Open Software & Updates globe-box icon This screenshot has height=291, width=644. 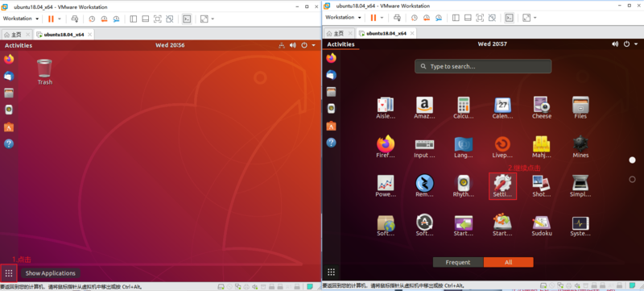pyautogui.click(x=386, y=225)
